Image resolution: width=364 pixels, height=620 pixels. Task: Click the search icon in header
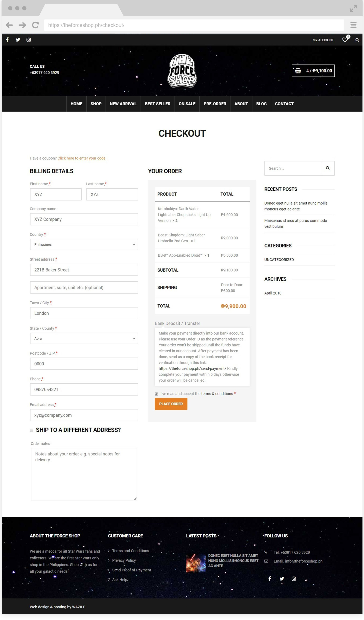[358, 40]
